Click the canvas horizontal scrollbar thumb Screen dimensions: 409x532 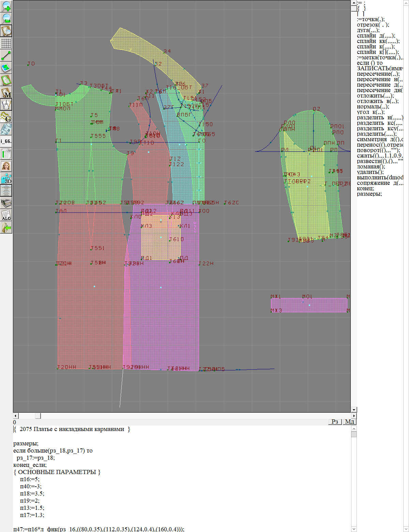[38, 416]
